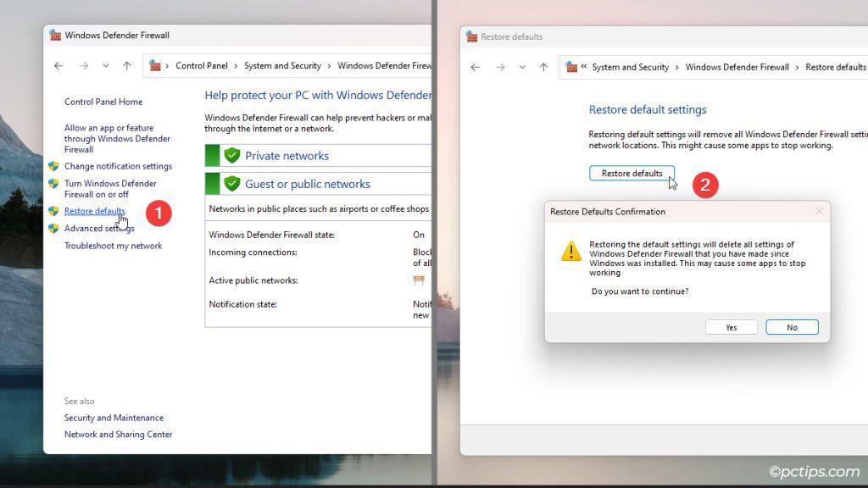Viewport: 868px width, 488px height.
Task: Click the back arrow in the Firewall window
Action: click(58, 65)
